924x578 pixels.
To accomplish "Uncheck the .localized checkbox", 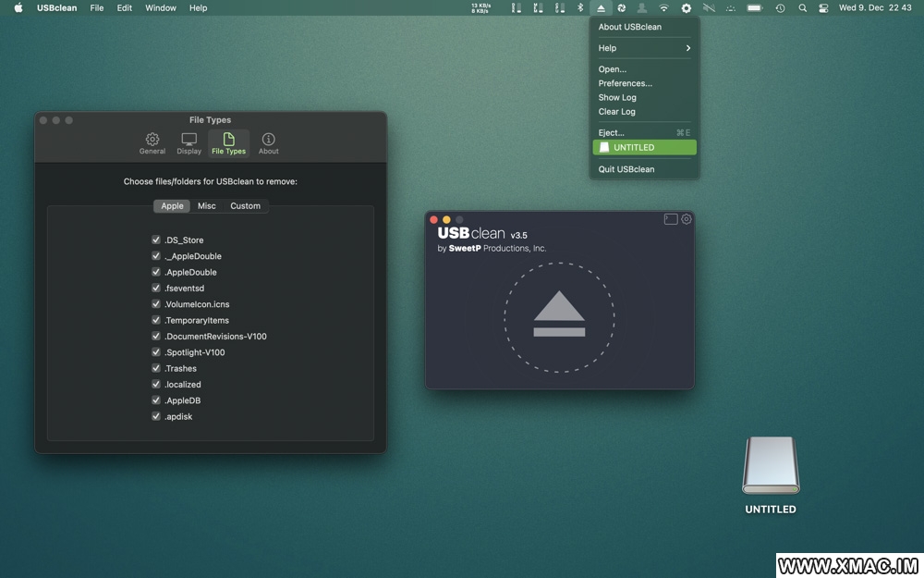I will pos(156,384).
